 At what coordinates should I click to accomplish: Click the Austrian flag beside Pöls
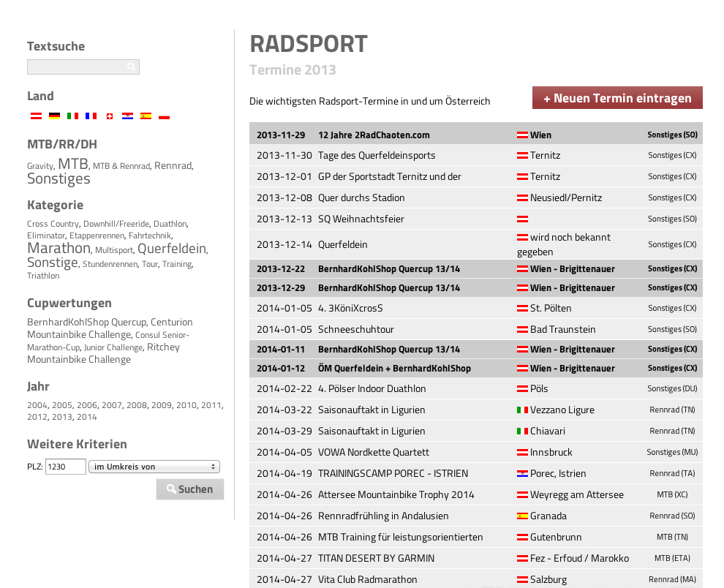pyautogui.click(x=522, y=388)
